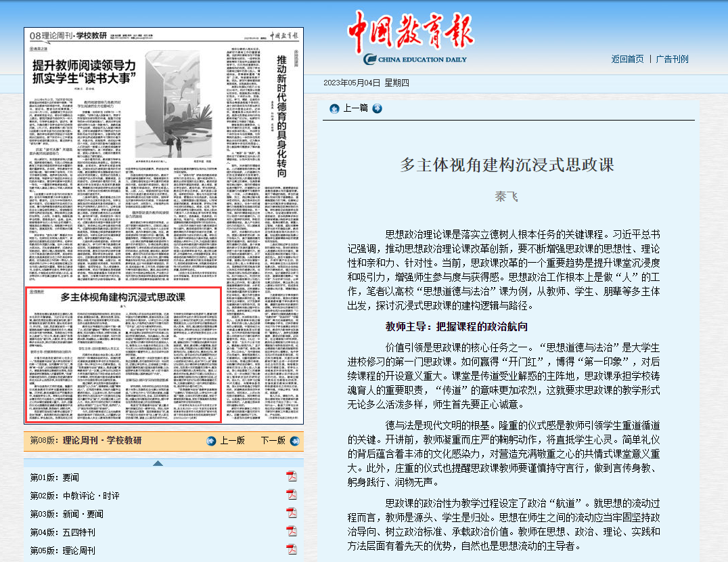The image size is (728, 562).
Task: Open edition 第04版: 五四特刊
Action: pos(63,532)
